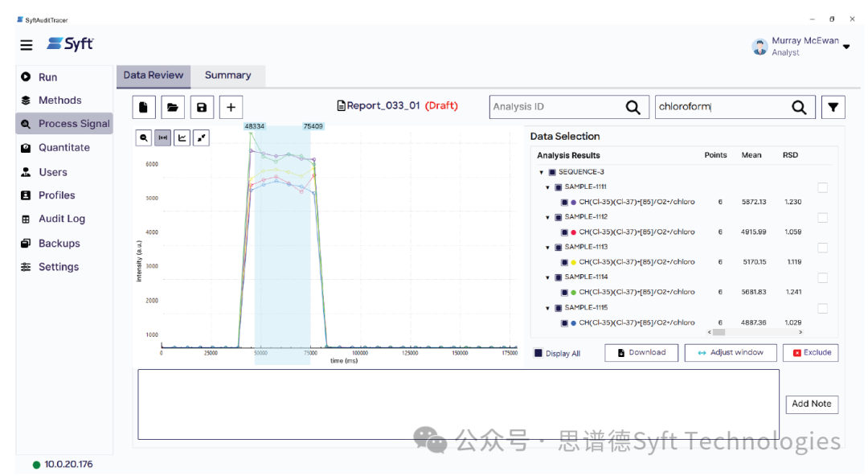Collapse the SAMPLE-1115 tree node

click(x=547, y=307)
